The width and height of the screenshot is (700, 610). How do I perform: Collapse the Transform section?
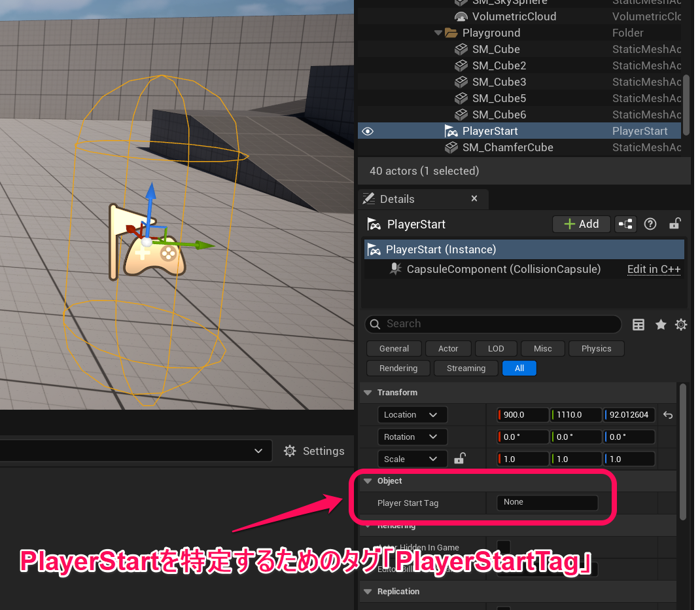[368, 393]
